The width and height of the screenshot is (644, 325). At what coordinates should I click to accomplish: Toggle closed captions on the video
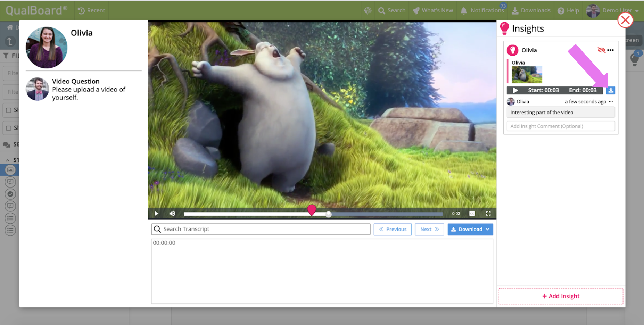pos(472,214)
